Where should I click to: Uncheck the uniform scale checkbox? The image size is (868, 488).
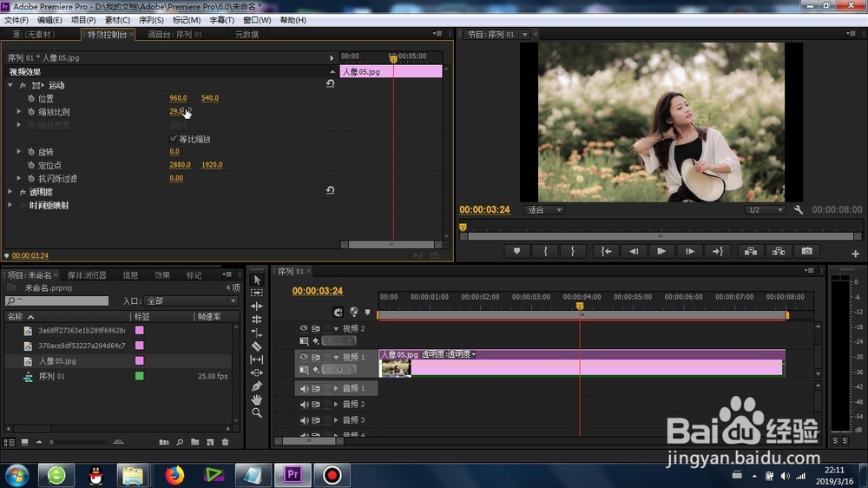[174, 138]
